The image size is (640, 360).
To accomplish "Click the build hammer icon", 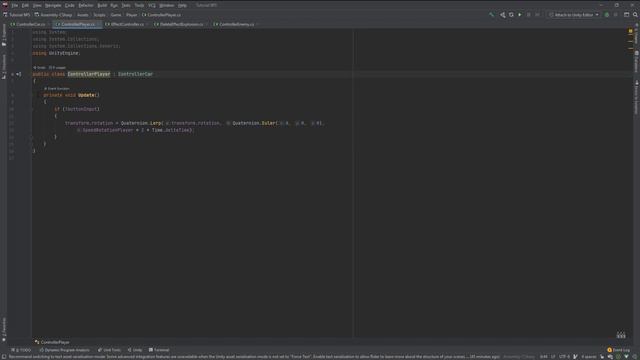I will coord(491,15).
